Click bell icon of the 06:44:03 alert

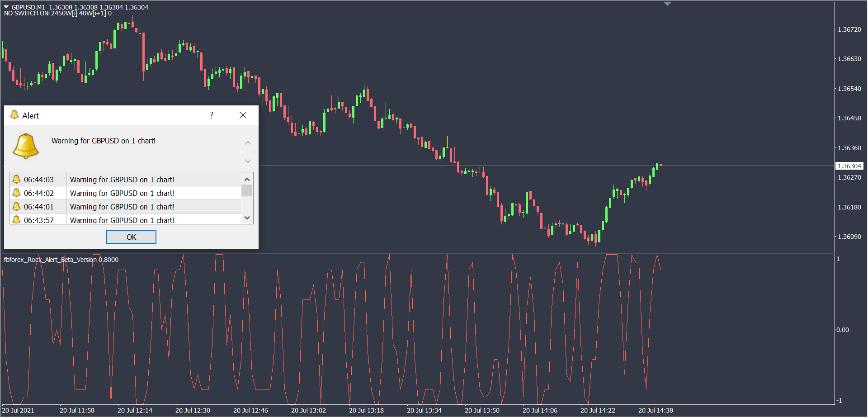[16, 180]
